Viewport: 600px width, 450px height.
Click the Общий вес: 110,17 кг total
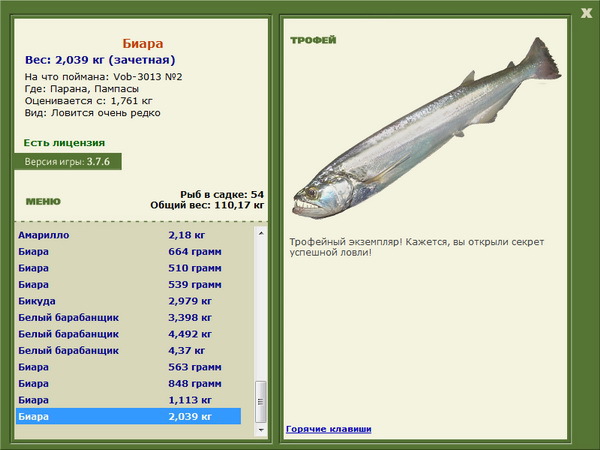207,205
